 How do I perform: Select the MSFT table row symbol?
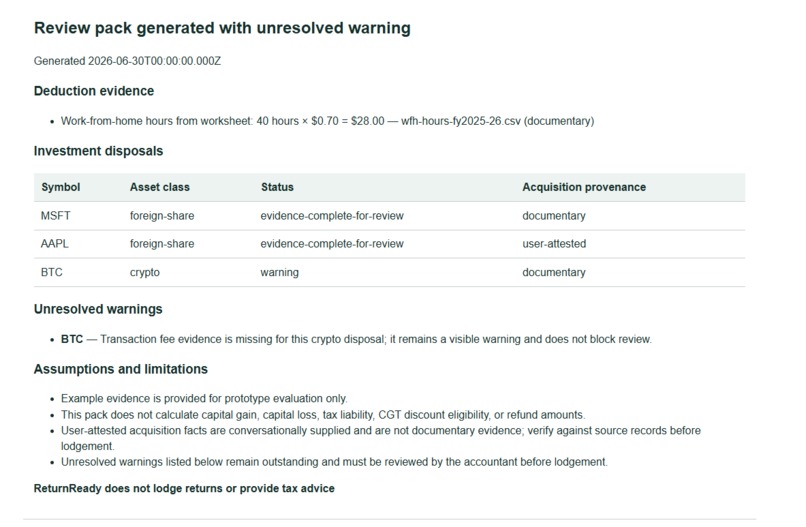click(56, 216)
